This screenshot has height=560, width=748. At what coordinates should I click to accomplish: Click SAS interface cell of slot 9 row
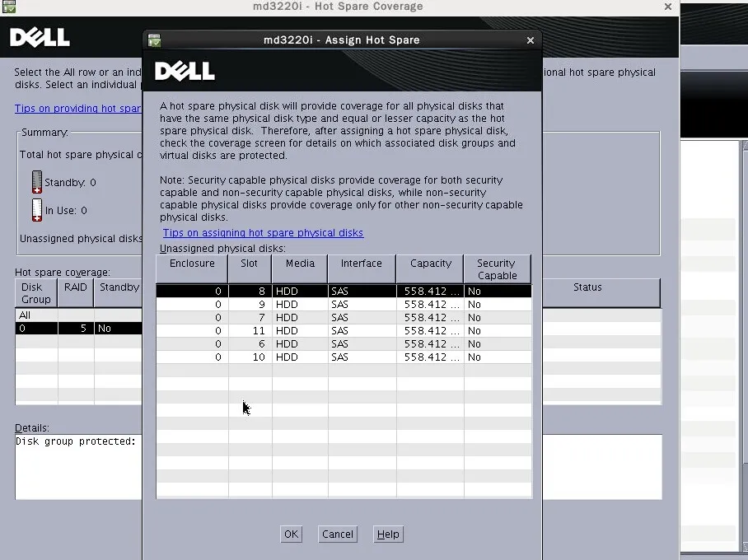(x=362, y=305)
